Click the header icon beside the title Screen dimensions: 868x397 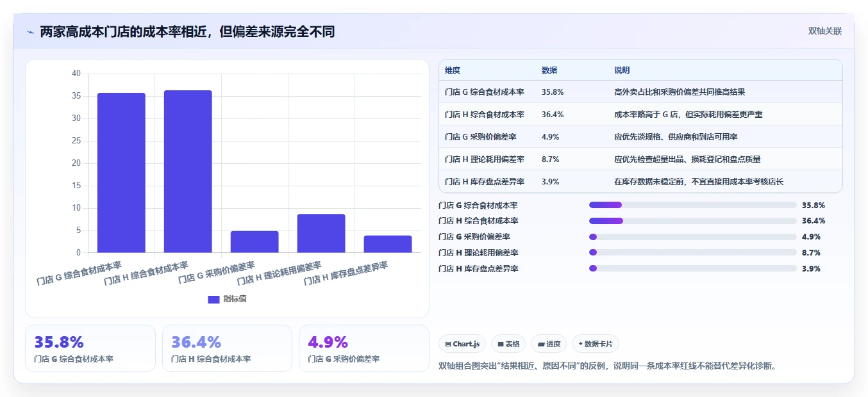[30, 32]
